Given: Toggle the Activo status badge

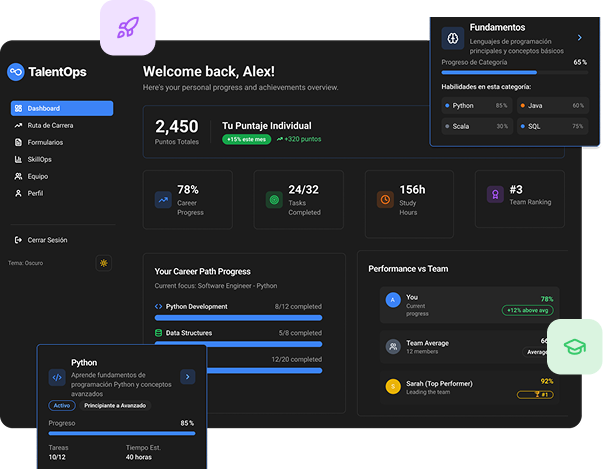Looking at the screenshot, I should [62, 406].
